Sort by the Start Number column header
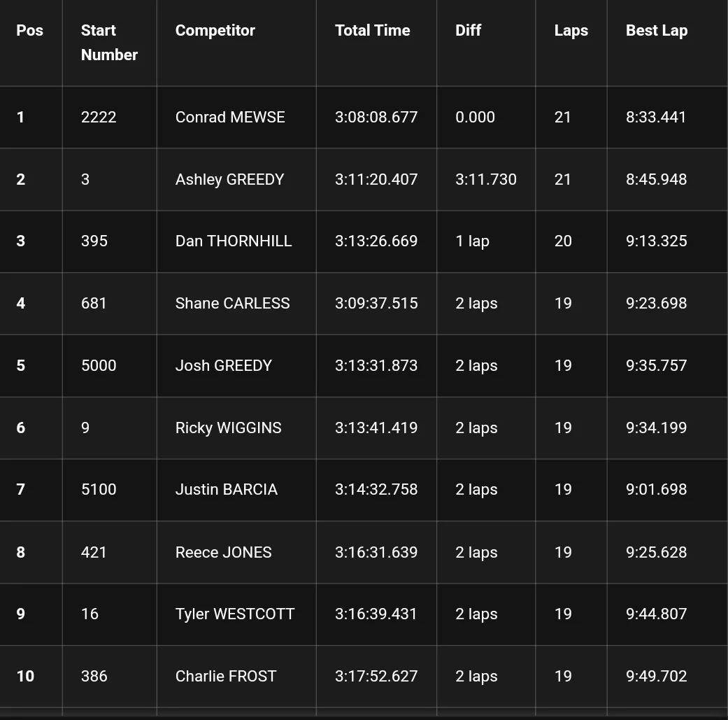Image resolution: width=728 pixels, height=720 pixels. tap(109, 43)
